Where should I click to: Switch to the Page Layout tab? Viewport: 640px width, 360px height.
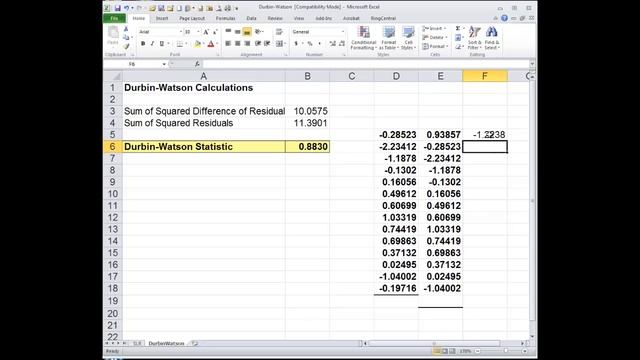(192, 18)
